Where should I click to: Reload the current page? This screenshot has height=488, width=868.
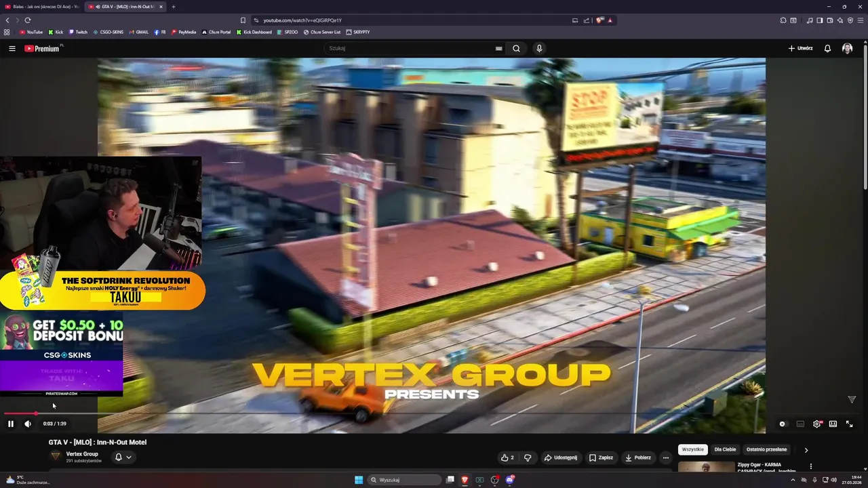27,20
